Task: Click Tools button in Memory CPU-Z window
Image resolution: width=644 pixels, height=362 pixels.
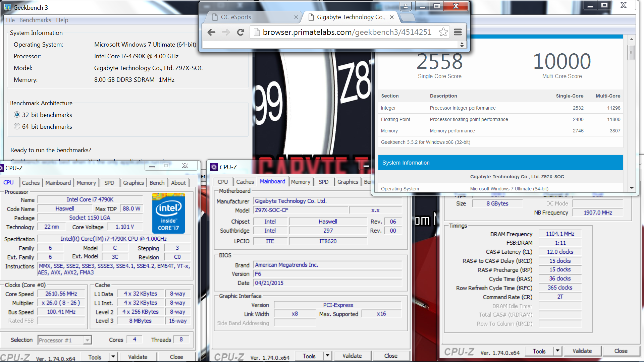Action: click(x=539, y=351)
